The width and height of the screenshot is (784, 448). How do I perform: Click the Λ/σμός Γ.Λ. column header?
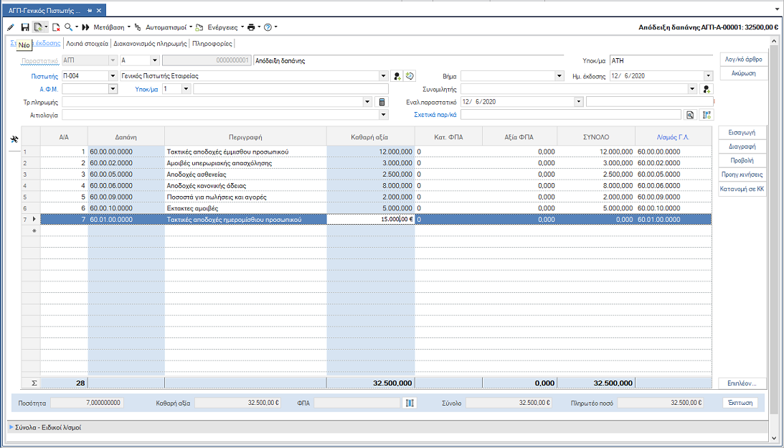(x=672, y=137)
